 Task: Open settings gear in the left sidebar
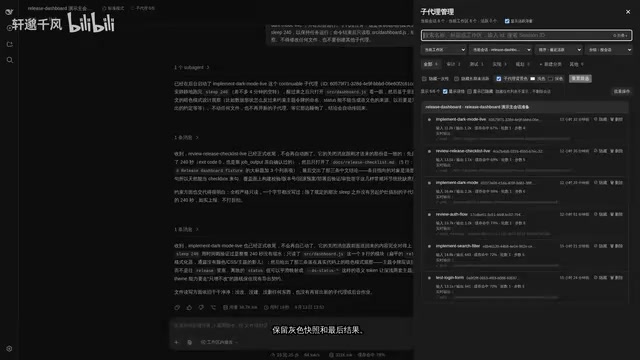(9, 349)
